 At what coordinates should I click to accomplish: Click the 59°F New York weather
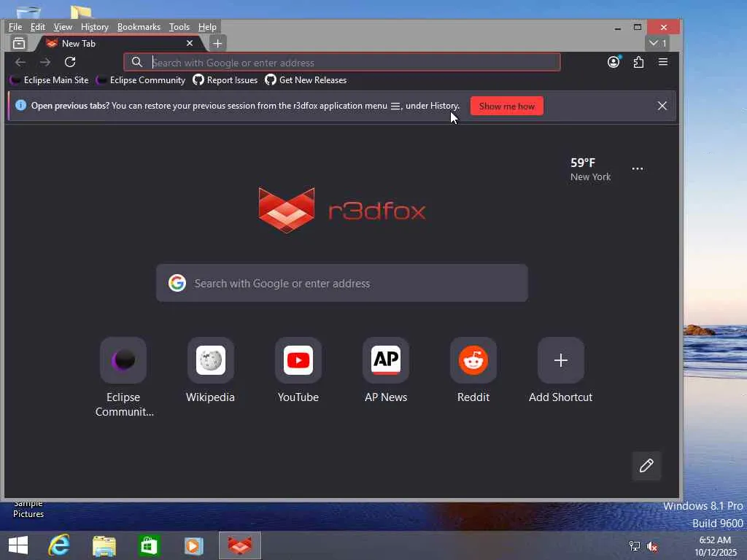tap(590, 169)
